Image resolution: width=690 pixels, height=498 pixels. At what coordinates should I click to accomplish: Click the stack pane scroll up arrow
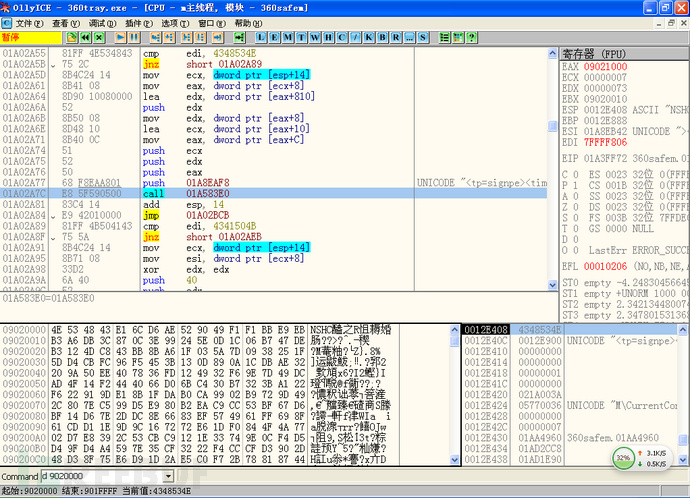tap(683, 330)
